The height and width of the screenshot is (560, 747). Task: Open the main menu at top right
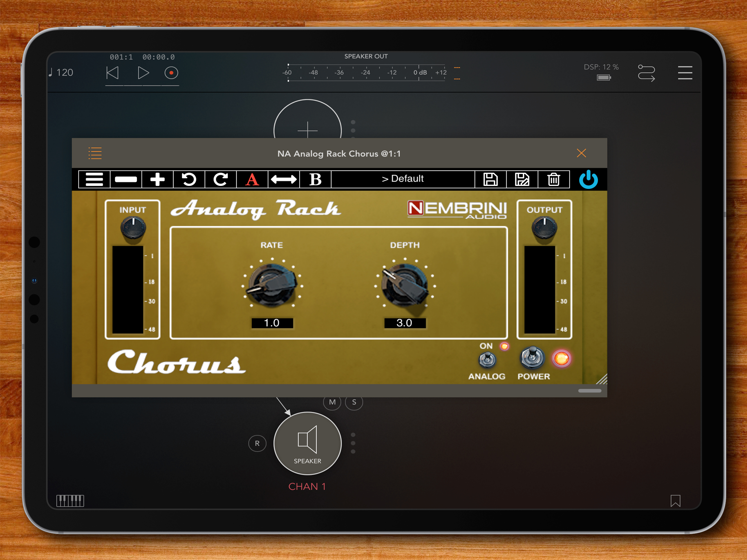tap(685, 73)
